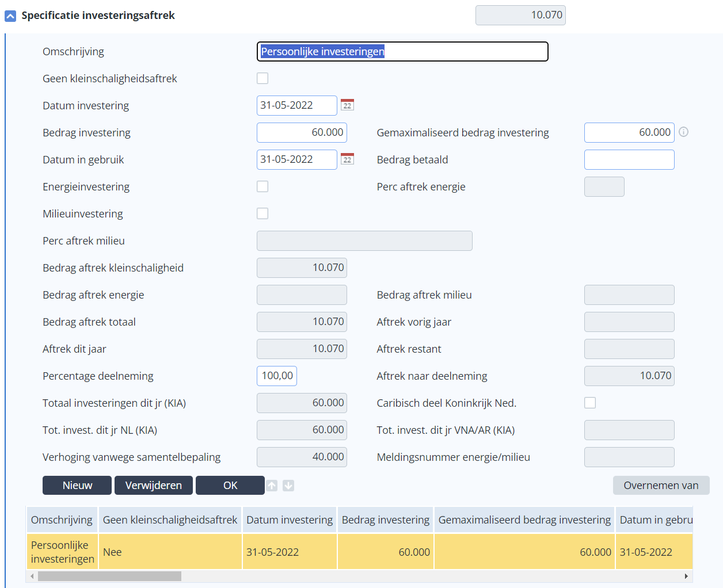Select the Omschrijving column header

[x=62, y=520]
